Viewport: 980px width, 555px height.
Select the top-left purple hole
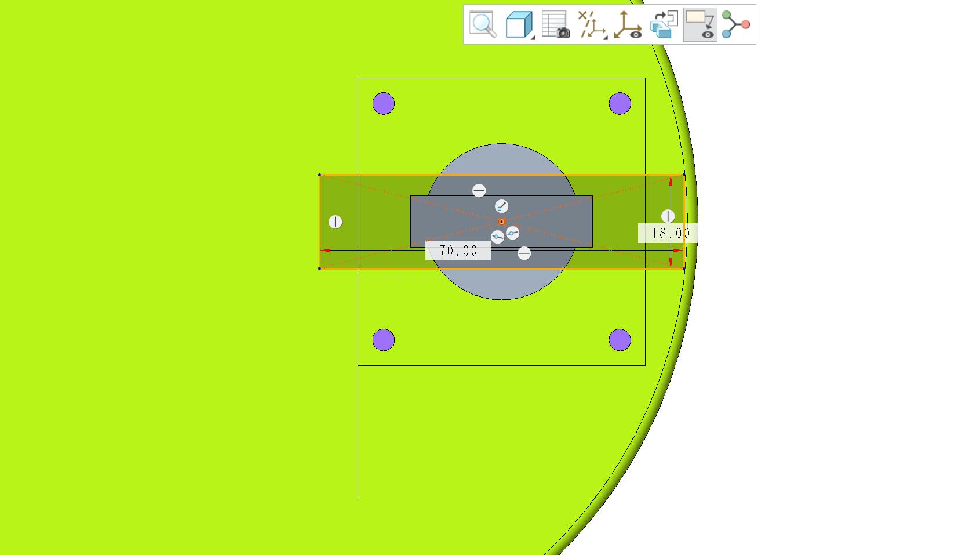(x=384, y=104)
